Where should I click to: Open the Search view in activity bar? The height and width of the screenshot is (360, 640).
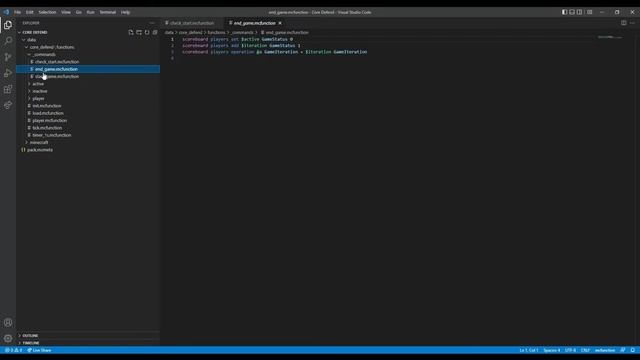tap(8, 41)
